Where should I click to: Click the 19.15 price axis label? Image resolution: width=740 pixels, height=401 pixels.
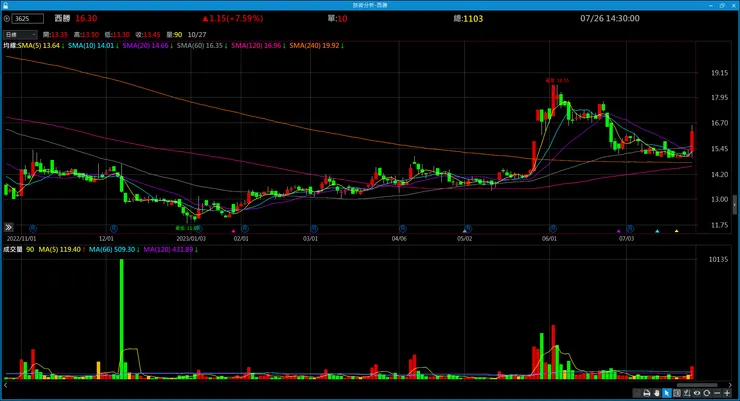pos(720,73)
